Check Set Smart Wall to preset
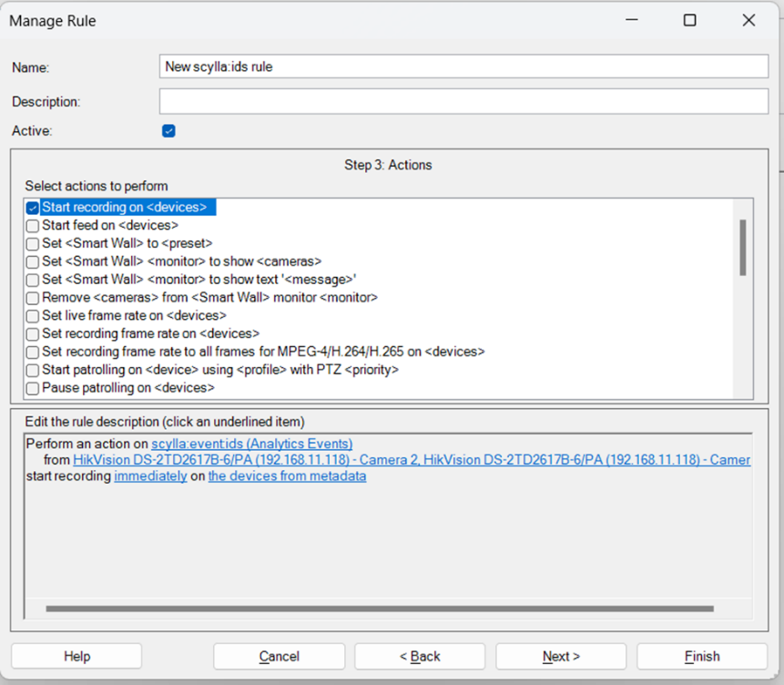 point(33,243)
